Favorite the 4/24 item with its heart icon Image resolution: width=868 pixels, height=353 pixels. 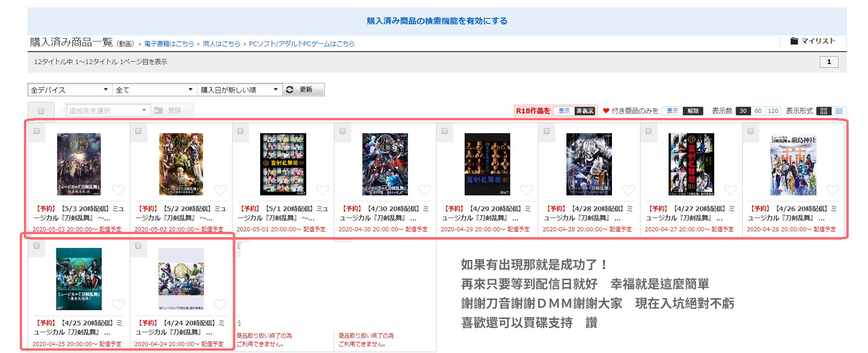click(x=221, y=305)
